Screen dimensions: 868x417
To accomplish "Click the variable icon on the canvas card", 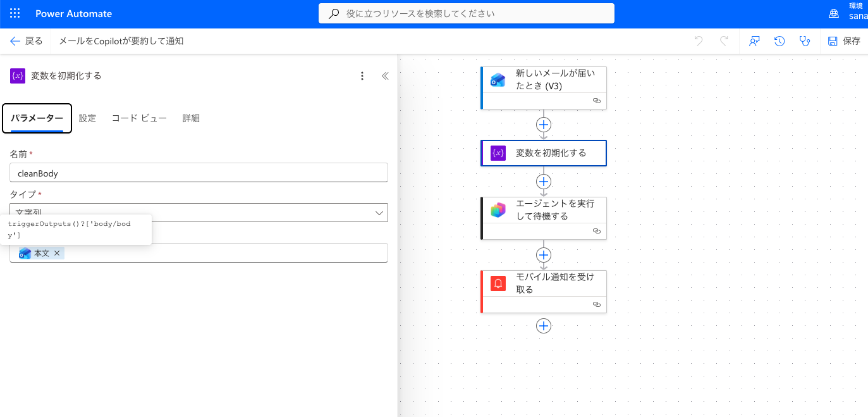I will 498,153.
